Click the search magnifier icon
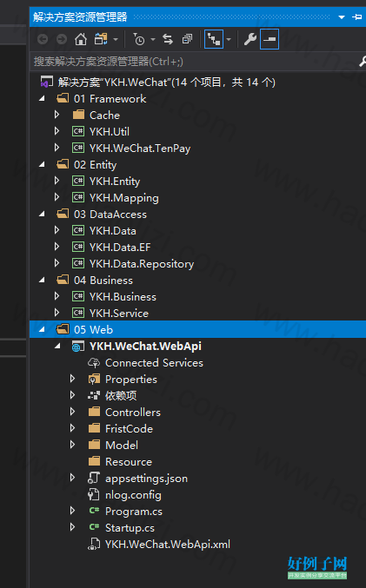The width and height of the screenshot is (366, 588). (x=363, y=61)
